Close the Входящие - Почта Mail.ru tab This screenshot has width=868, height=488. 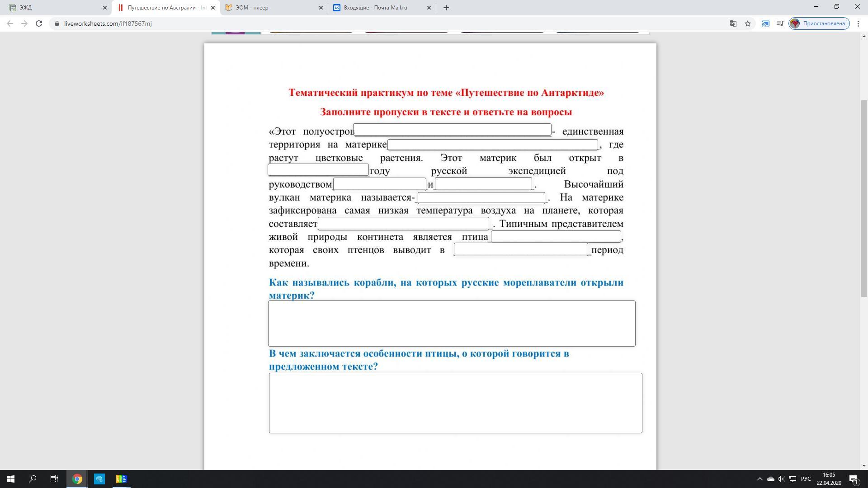[429, 8]
